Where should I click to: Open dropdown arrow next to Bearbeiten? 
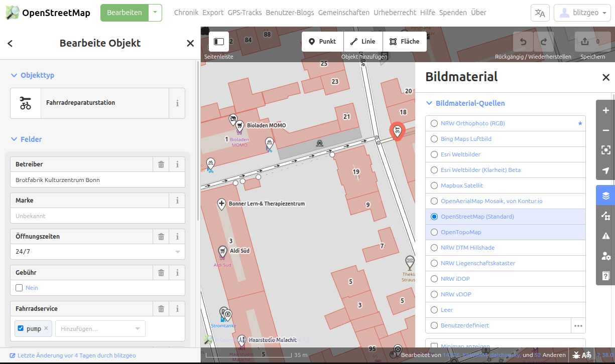[156, 13]
